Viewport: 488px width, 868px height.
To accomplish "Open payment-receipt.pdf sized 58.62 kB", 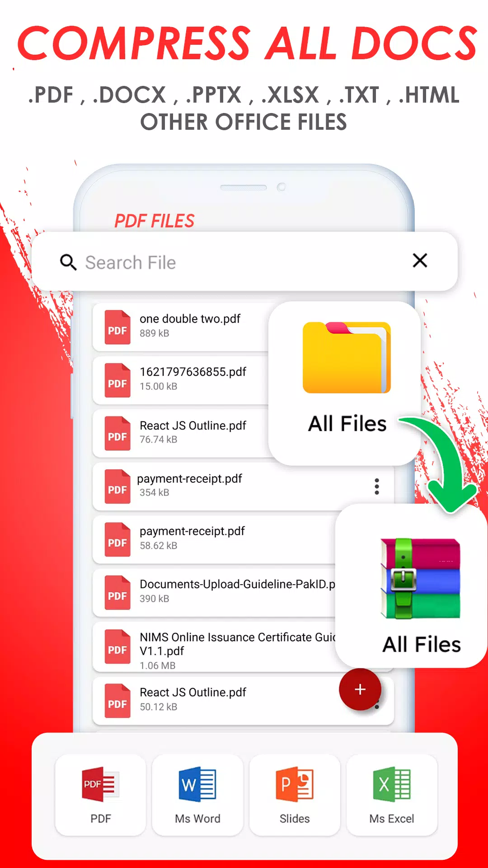I will pos(214,539).
